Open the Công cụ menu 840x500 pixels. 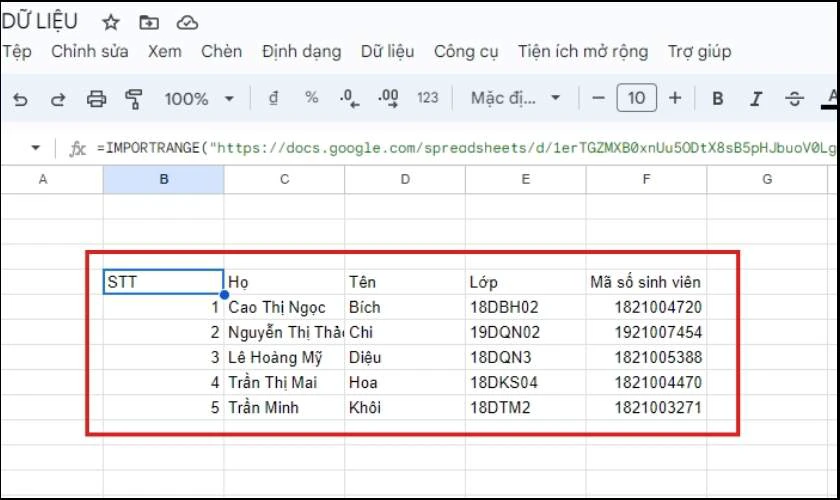click(466, 52)
